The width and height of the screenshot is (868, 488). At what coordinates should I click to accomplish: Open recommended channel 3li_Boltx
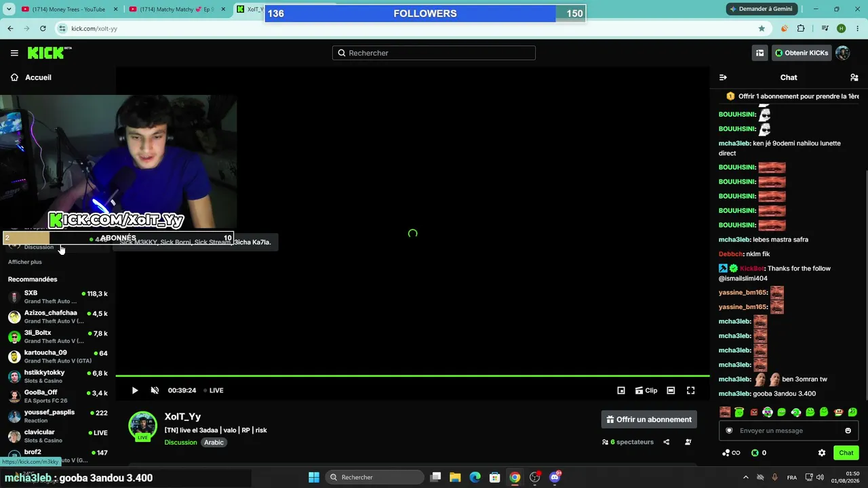(58, 337)
